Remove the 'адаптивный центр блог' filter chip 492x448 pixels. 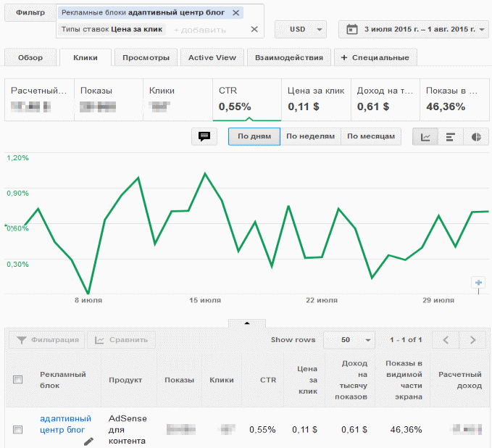click(235, 13)
